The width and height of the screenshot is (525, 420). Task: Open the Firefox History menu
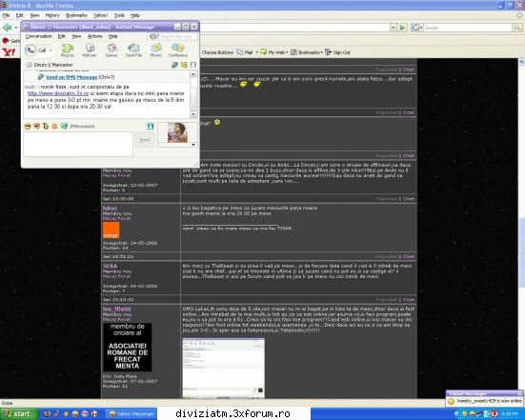(52, 15)
